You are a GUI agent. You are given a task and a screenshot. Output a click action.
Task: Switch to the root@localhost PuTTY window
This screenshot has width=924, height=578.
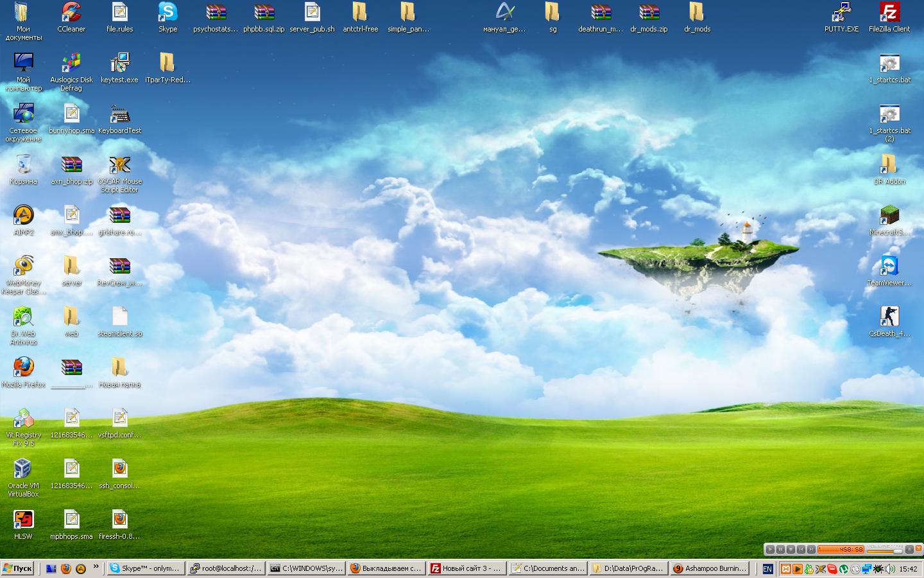point(226,568)
